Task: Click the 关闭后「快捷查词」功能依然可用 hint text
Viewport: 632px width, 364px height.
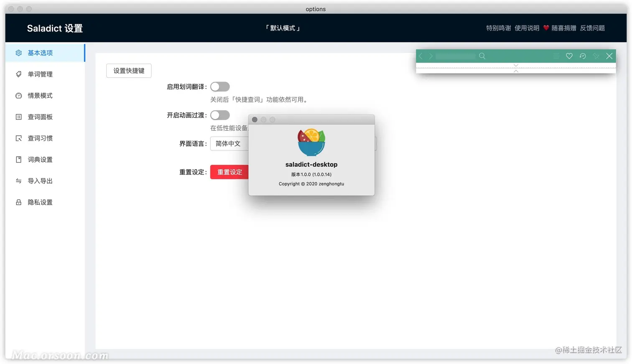Action: tap(260, 99)
